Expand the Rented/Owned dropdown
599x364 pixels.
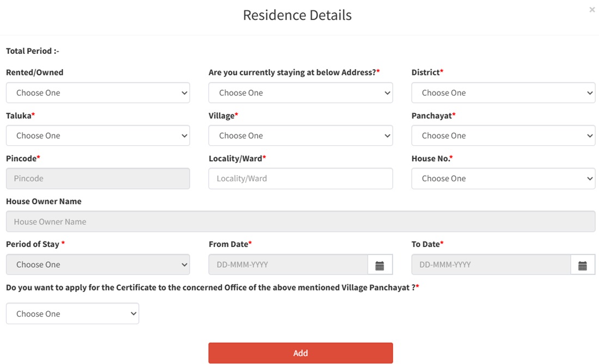click(x=98, y=93)
